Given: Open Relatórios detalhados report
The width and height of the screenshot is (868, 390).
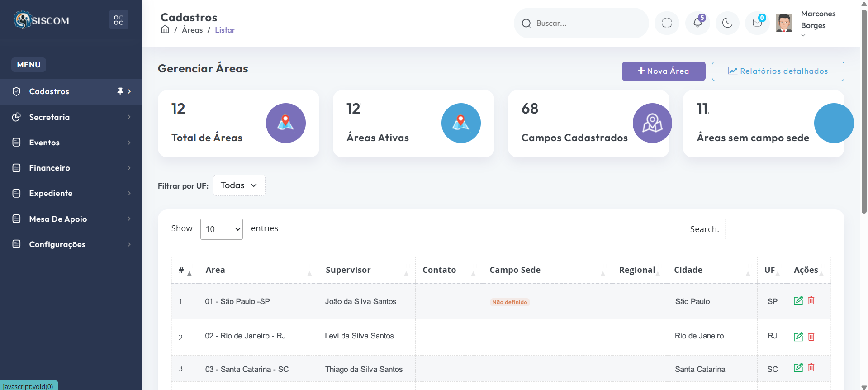Looking at the screenshot, I should point(778,71).
